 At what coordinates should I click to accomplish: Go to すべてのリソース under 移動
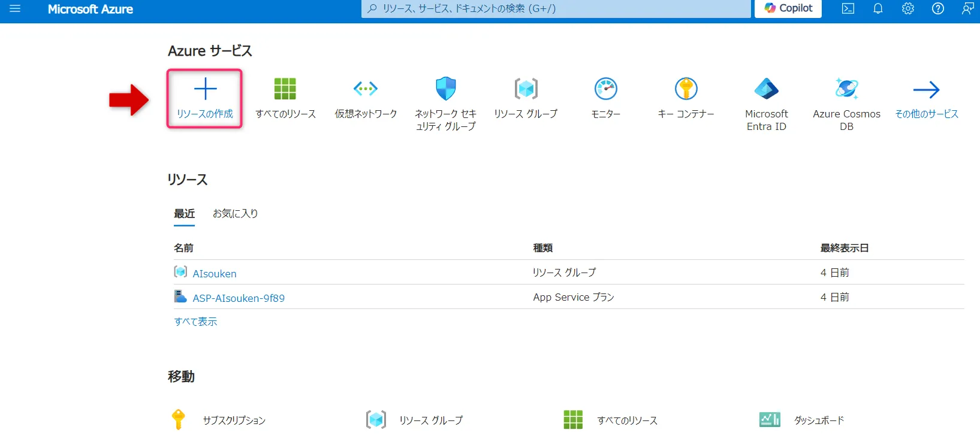tap(628, 420)
